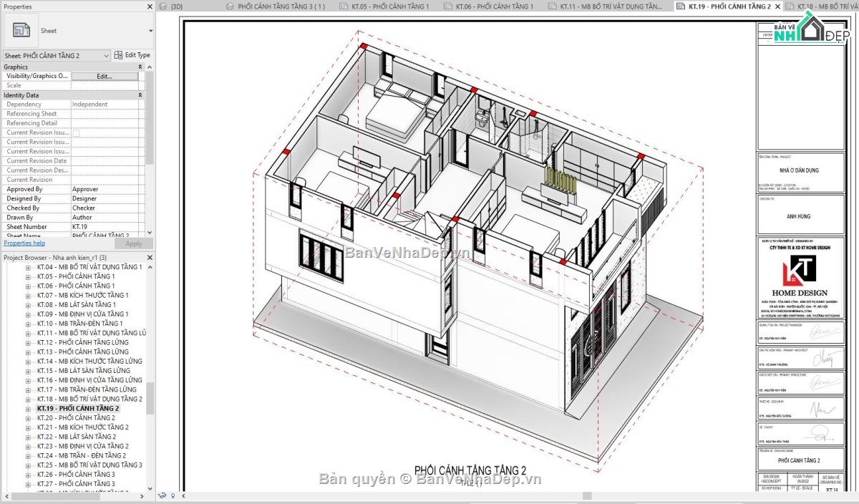Select KT.21 - MB KÍCH THƯỚC TẦNG 2
859x504 pixels.
[83, 427]
